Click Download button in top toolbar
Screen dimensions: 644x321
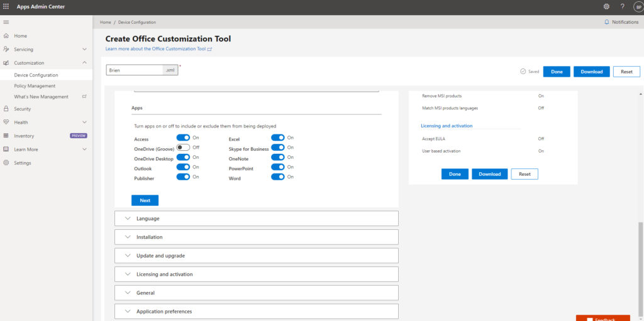click(x=591, y=72)
